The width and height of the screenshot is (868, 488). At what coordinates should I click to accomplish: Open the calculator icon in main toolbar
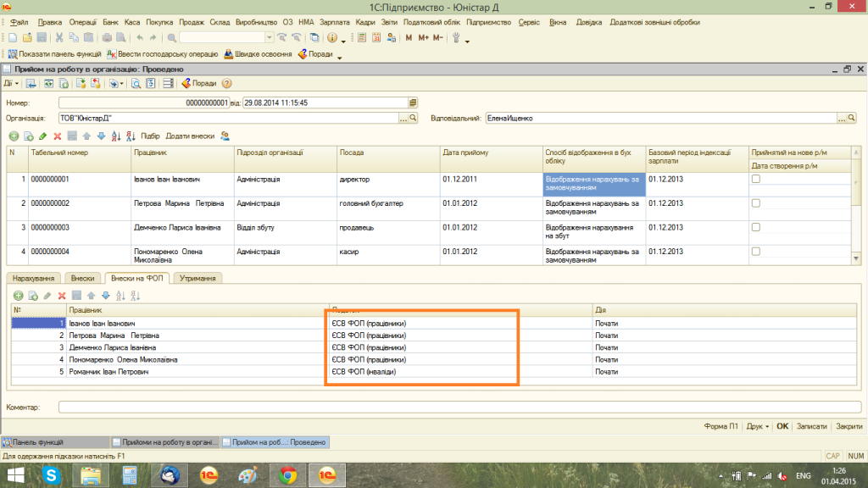362,37
